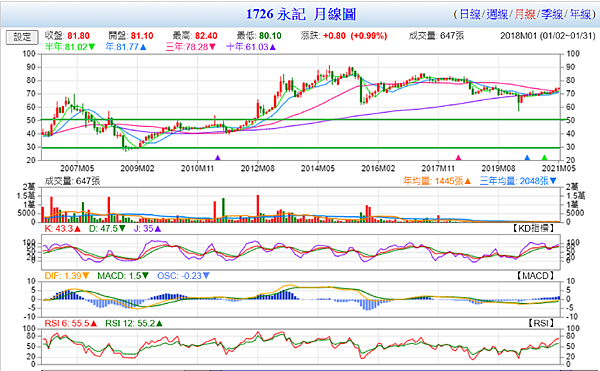This screenshot has width=600, height=371.
Task: Switch to 年線 yearly chart
Action: click(x=580, y=15)
